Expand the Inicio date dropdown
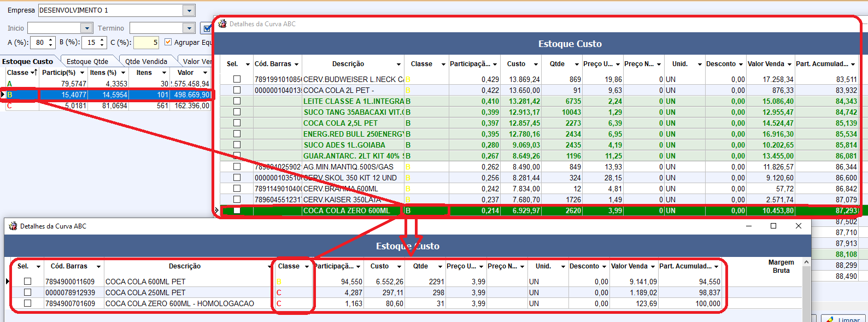This screenshot has height=322, width=868. coord(86,28)
